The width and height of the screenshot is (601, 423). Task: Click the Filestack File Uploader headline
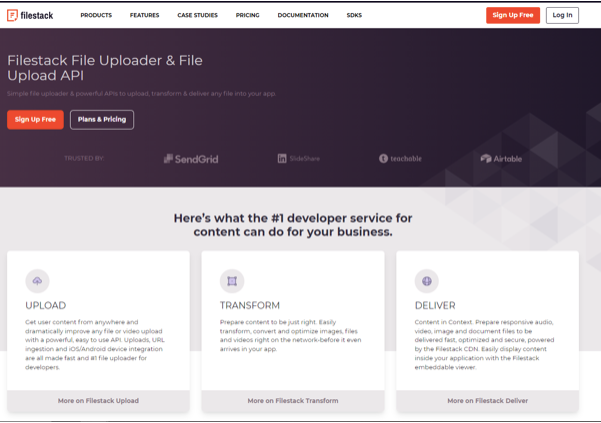coord(105,68)
